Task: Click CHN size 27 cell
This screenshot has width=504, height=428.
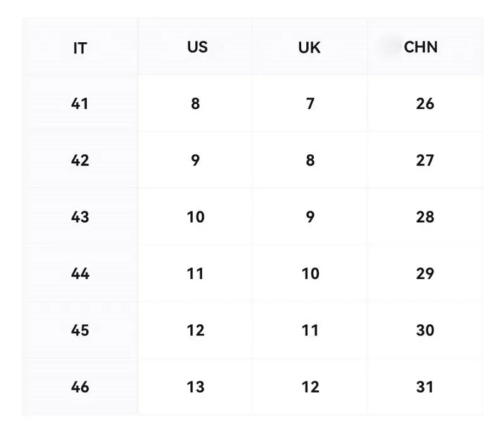Action: pos(425,160)
